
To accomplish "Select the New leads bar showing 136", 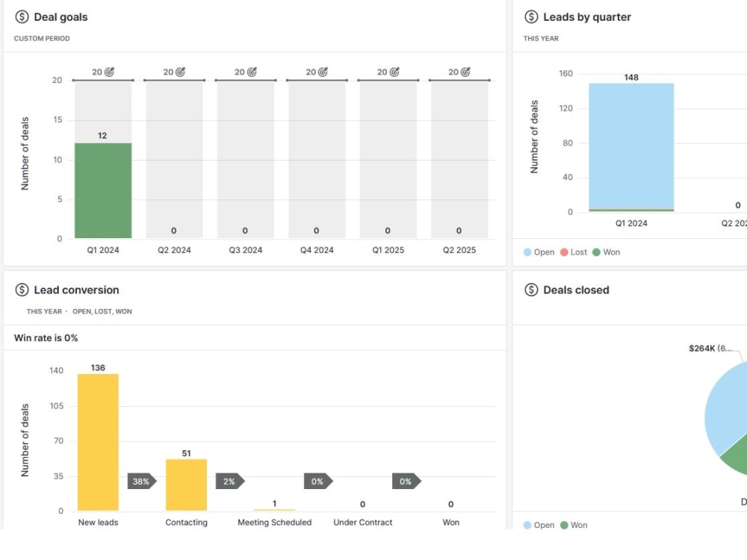I will 98,442.
